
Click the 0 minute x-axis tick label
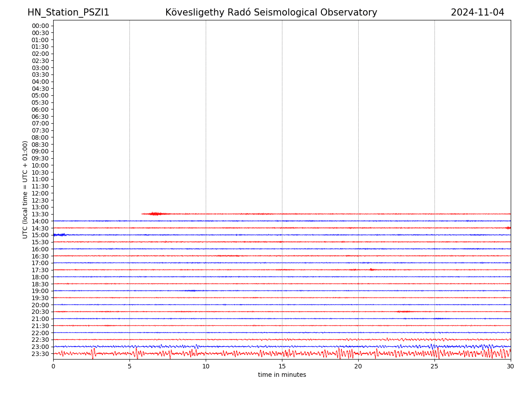[53, 367]
